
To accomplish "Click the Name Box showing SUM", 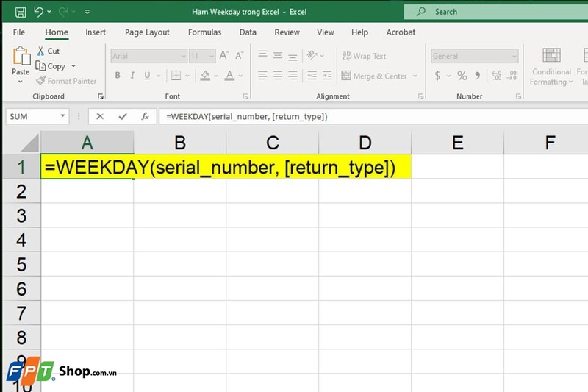I will [37, 116].
